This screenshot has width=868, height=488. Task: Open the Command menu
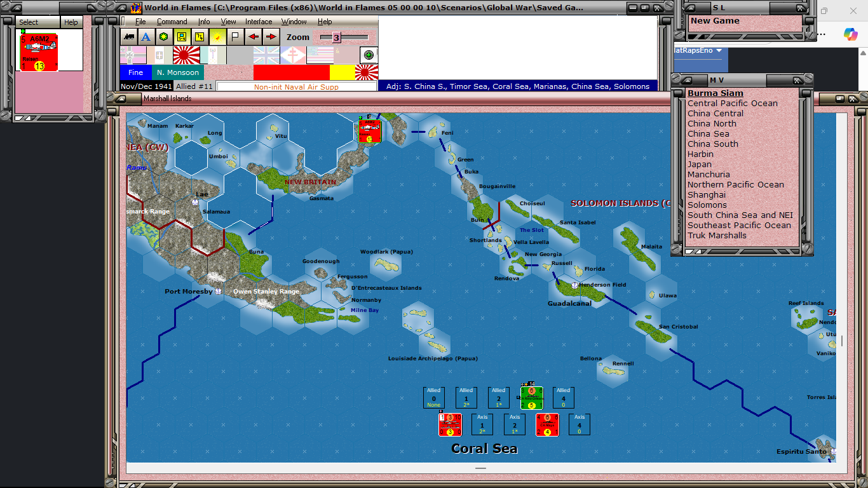(x=172, y=22)
